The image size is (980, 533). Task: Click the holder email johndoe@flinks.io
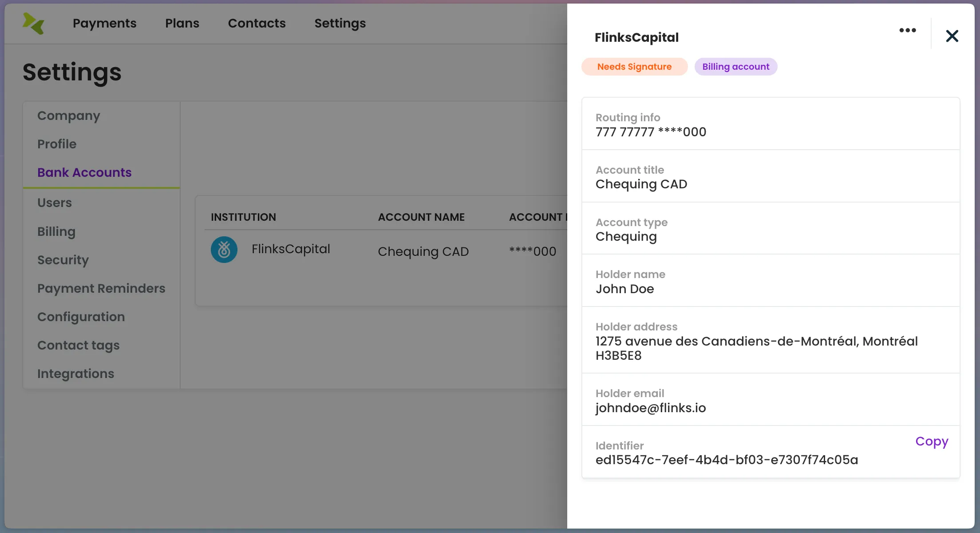651,408
